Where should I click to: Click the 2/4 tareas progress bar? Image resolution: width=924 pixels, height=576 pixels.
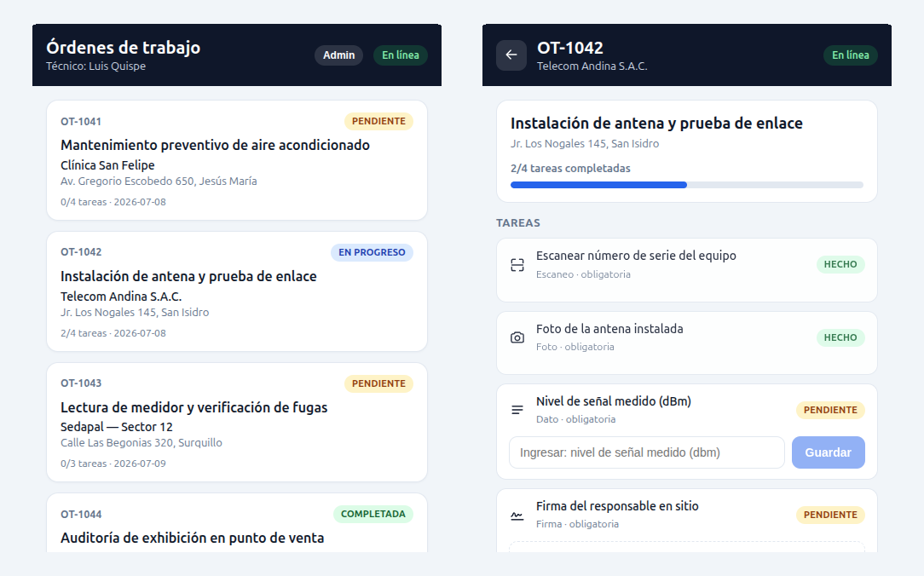tap(686, 185)
